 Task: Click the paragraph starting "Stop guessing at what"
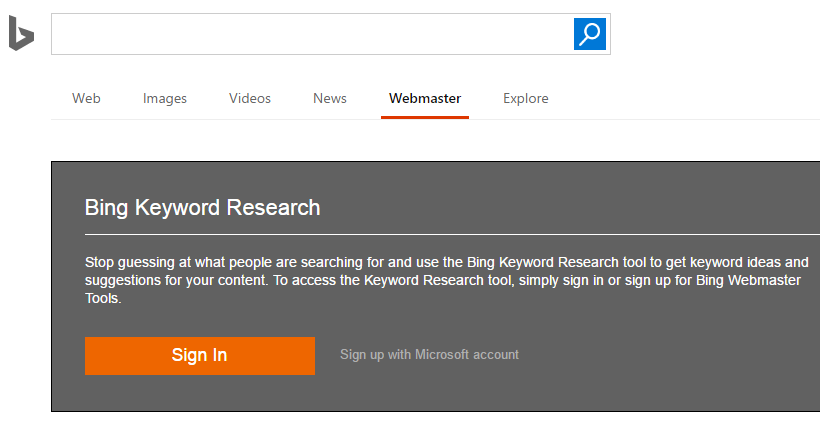click(x=447, y=280)
